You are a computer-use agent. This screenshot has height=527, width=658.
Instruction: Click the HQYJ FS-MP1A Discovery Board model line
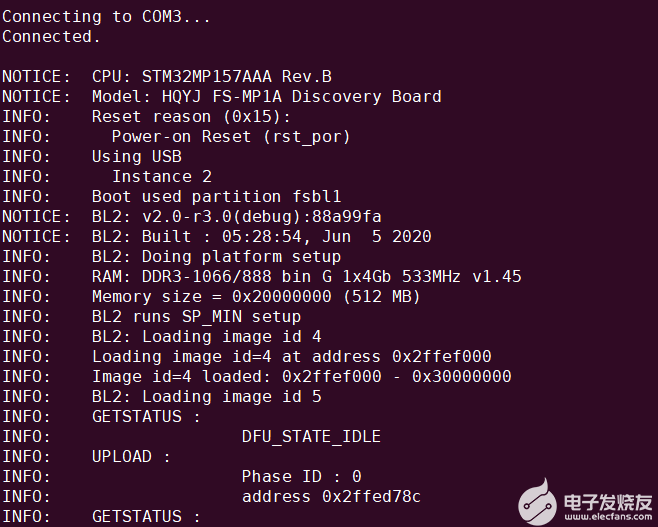pos(266,96)
